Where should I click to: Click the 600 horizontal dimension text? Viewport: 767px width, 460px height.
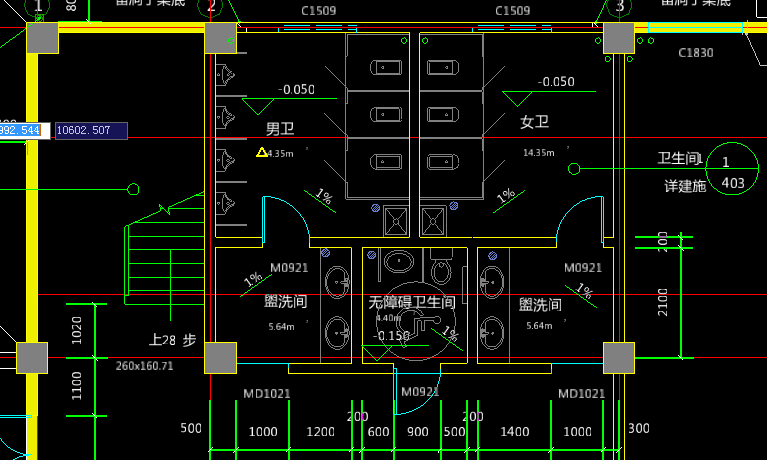pyautogui.click(x=379, y=432)
